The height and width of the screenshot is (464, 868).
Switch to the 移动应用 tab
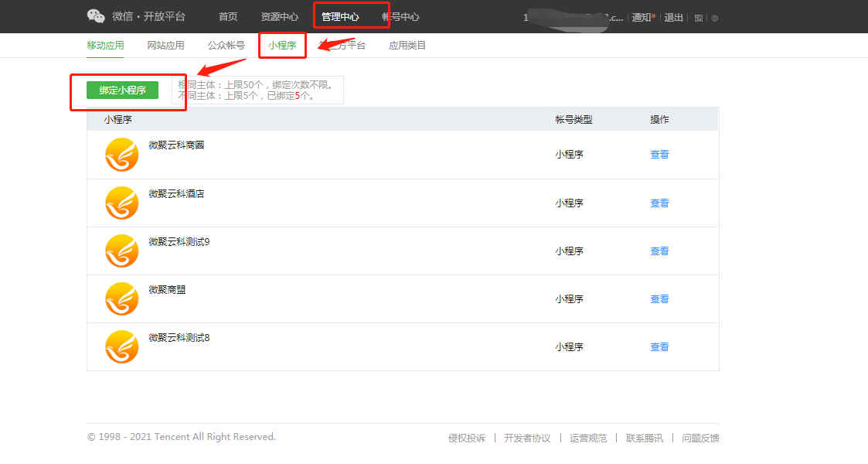pyautogui.click(x=105, y=46)
